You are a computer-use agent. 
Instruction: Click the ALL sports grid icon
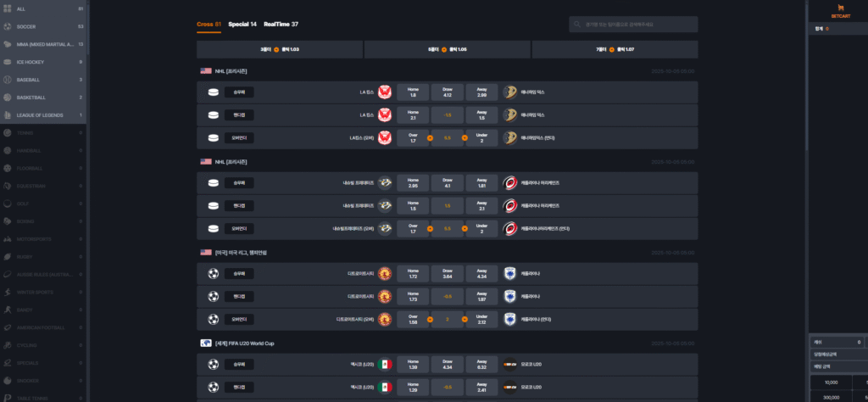[x=7, y=8]
